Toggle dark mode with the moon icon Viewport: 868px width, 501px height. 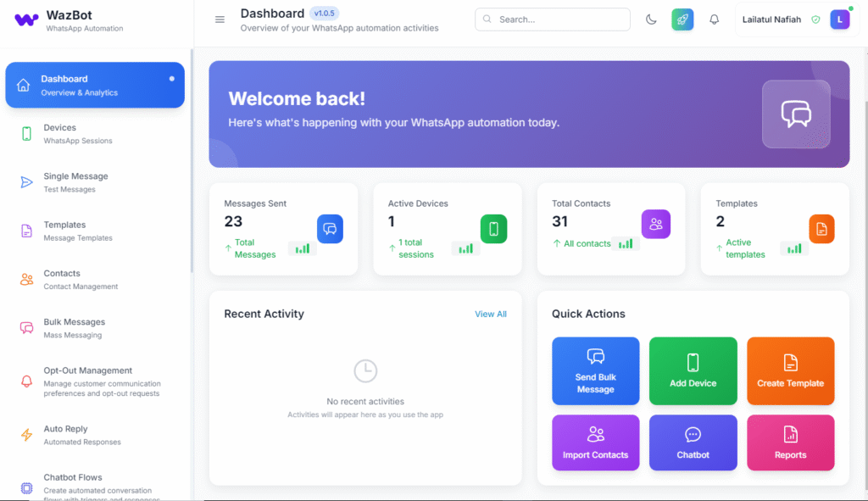[x=651, y=19]
